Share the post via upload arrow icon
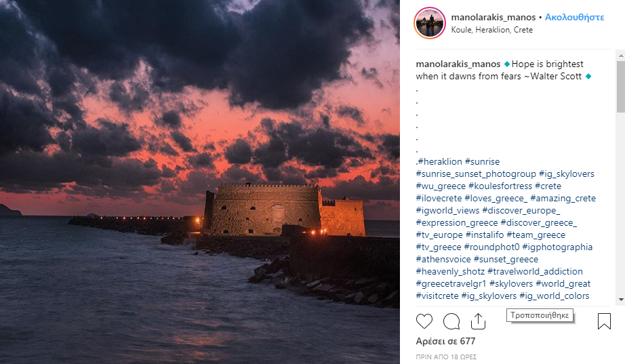This screenshot has height=364, width=625. coord(478,321)
